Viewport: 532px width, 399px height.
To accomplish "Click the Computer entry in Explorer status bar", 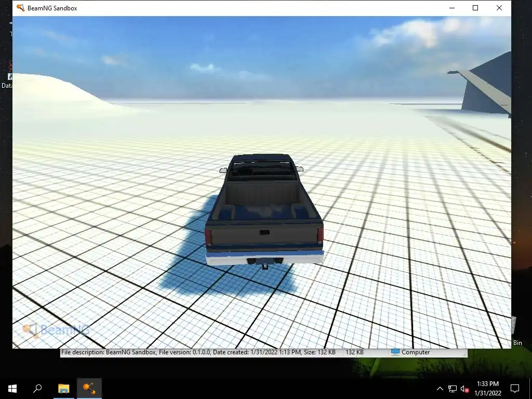I will (x=410, y=352).
